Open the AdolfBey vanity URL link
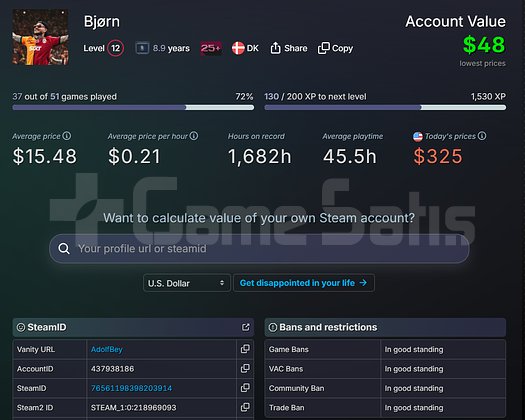The image size is (525, 420). [106, 349]
